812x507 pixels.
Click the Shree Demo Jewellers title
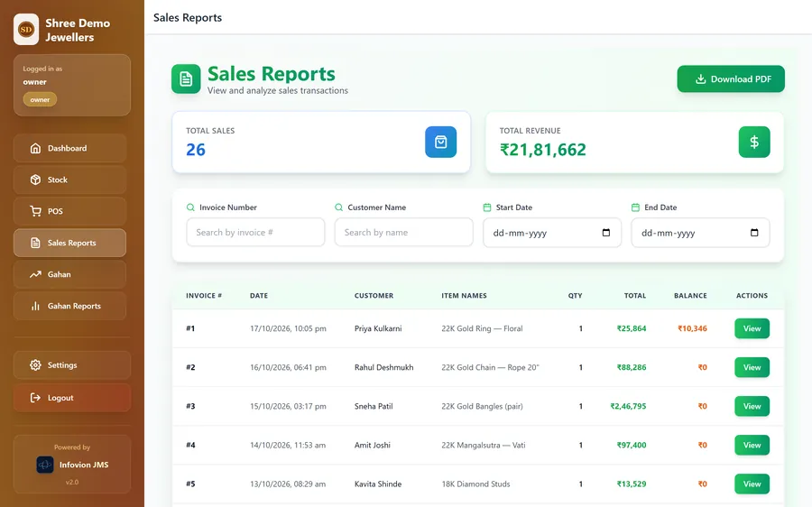(78, 30)
